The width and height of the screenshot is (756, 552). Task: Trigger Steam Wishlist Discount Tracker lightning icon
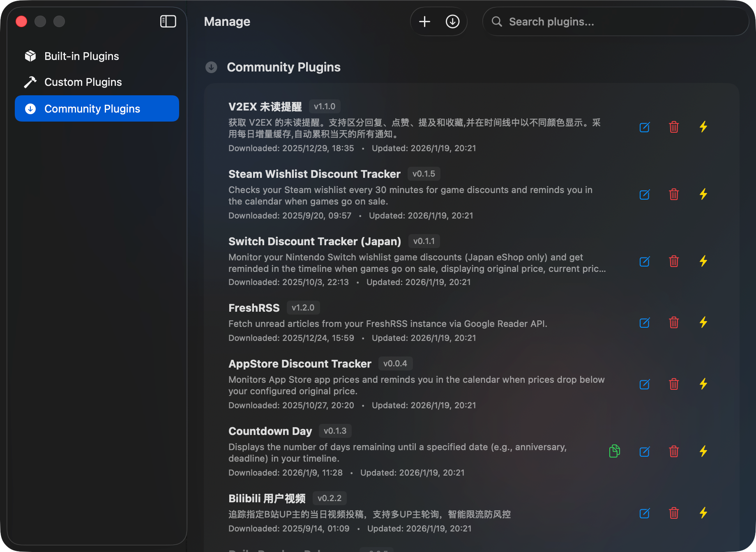tap(703, 194)
